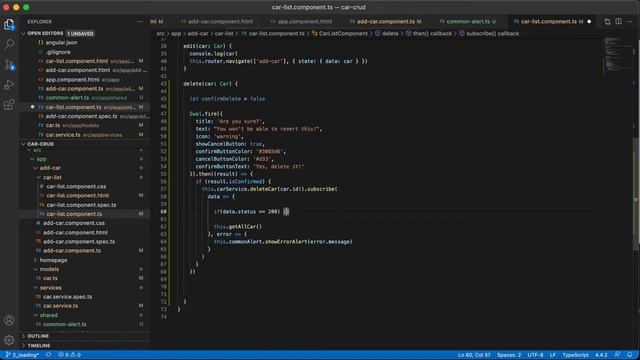
Task: Open common-alert.ts in shared folder
Action: (x=65, y=324)
